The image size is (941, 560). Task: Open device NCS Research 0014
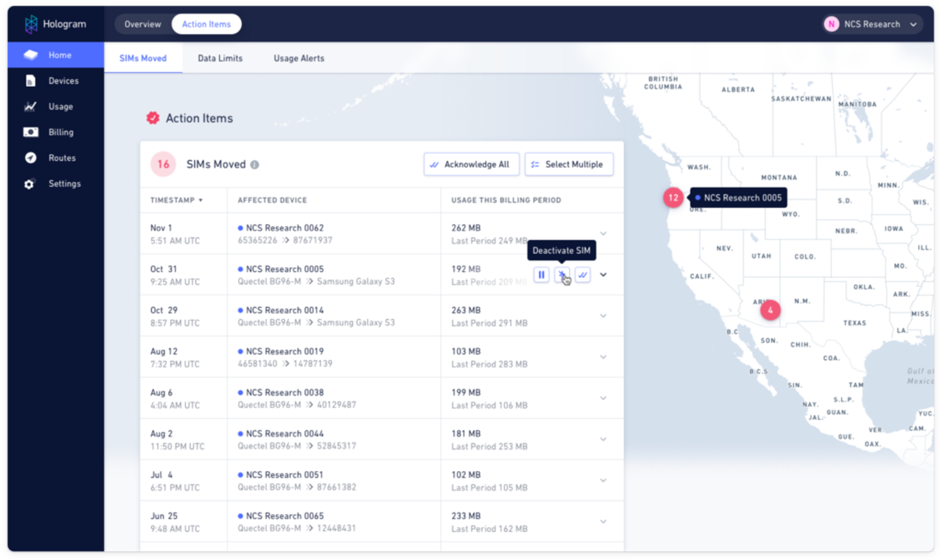tap(285, 310)
